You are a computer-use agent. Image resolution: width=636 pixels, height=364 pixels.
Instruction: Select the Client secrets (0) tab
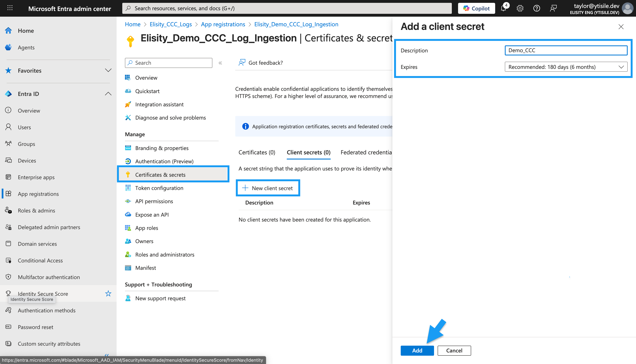(309, 152)
